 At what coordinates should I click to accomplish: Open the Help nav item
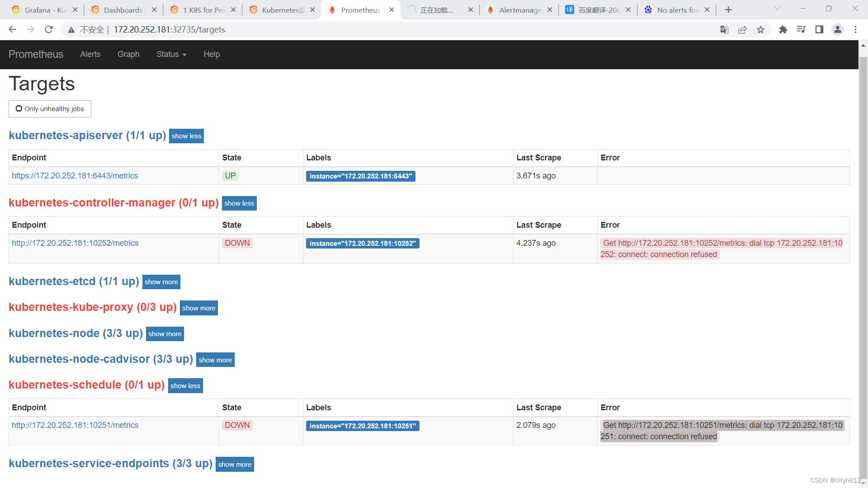(212, 54)
